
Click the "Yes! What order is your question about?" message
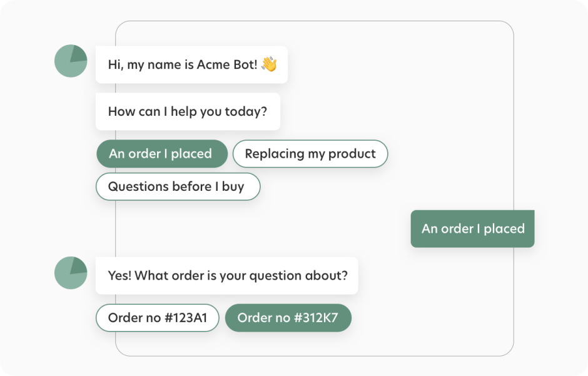coord(226,275)
